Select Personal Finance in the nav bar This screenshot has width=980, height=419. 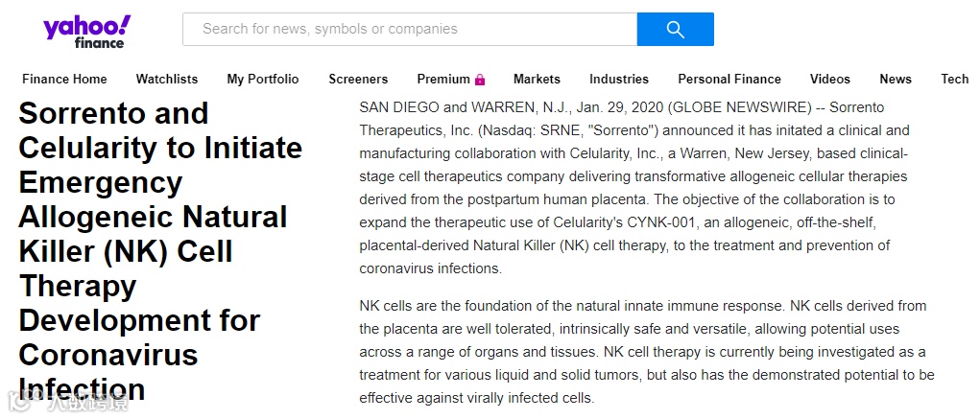729,79
